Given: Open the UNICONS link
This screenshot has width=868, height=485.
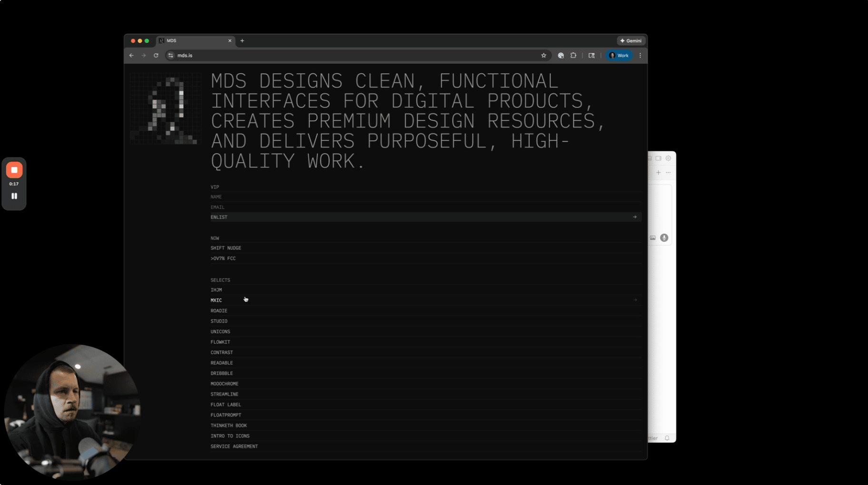Looking at the screenshot, I should click(x=220, y=332).
